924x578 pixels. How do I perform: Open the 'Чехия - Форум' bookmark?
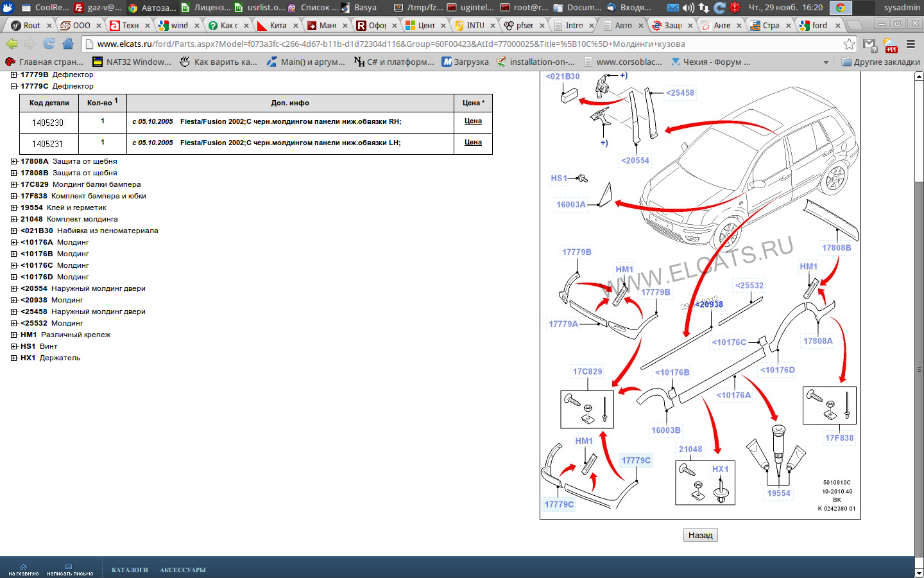[x=710, y=62]
